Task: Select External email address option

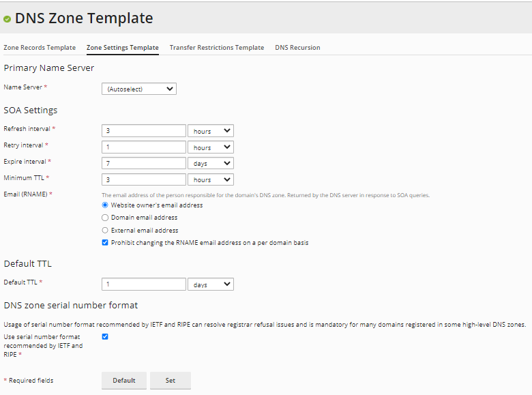Action: pyautogui.click(x=105, y=231)
